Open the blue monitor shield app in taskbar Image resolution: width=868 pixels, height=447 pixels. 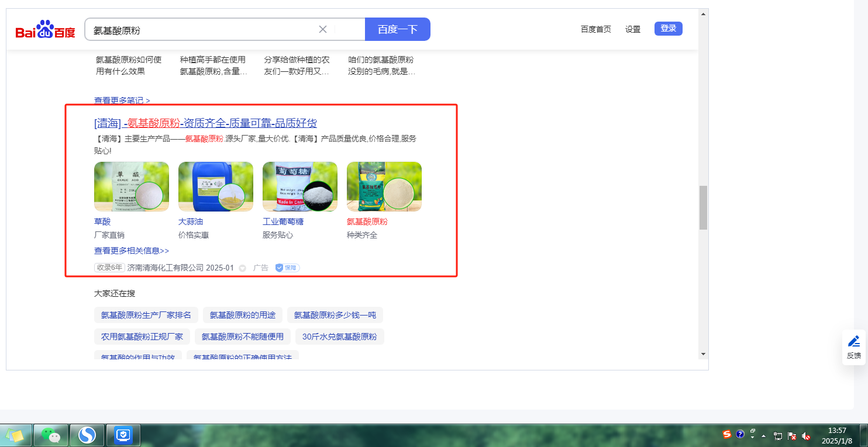(123, 435)
